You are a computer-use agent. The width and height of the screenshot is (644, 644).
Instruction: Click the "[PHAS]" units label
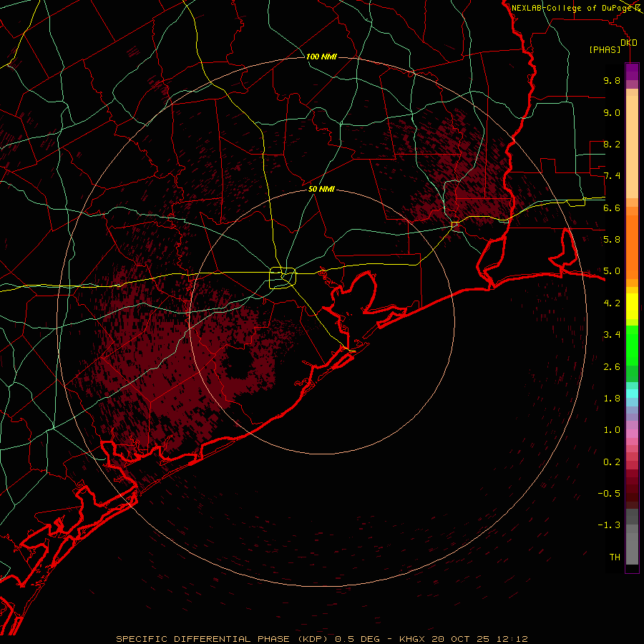[605, 49]
